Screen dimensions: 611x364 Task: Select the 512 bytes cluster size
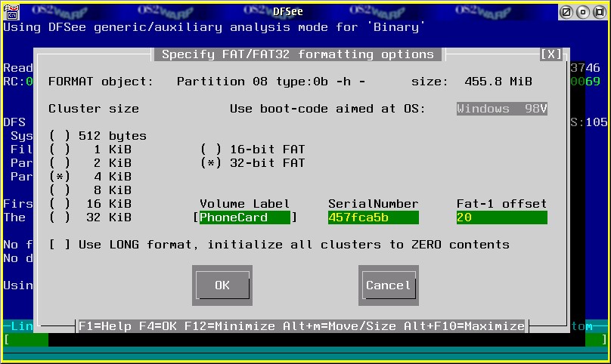point(98,136)
